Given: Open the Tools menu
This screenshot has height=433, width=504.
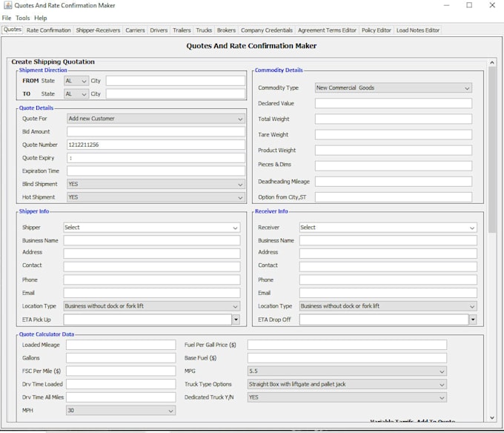Looking at the screenshot, I should 22,18.
